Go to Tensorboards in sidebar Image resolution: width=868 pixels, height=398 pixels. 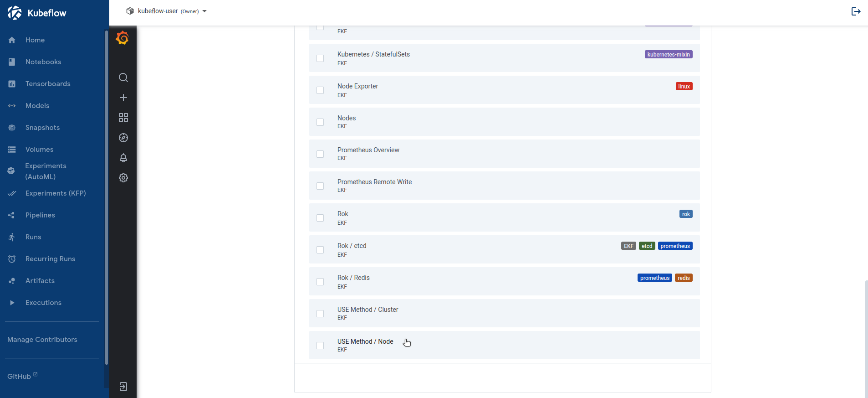pos(48,84)
